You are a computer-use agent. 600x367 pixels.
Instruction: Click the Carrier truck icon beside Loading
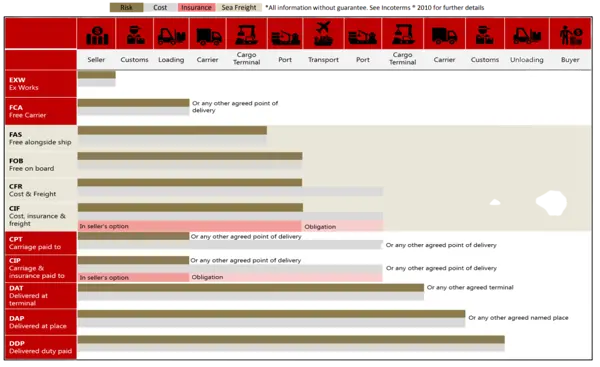point(209,37)
